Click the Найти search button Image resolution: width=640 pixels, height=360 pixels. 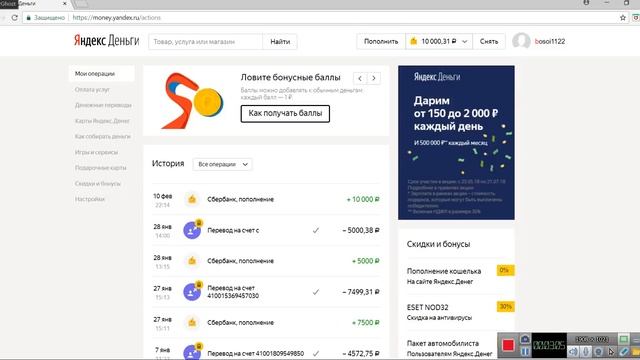(x=280, y=42)
